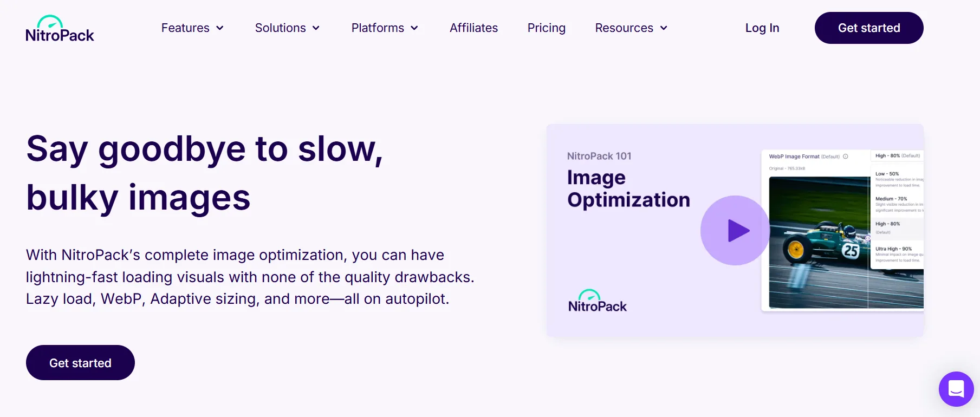Click 'WebP Image Format' label in preview
Image resolution: width=980 pixels, height=417 pixels.
(x=794, y=157)
